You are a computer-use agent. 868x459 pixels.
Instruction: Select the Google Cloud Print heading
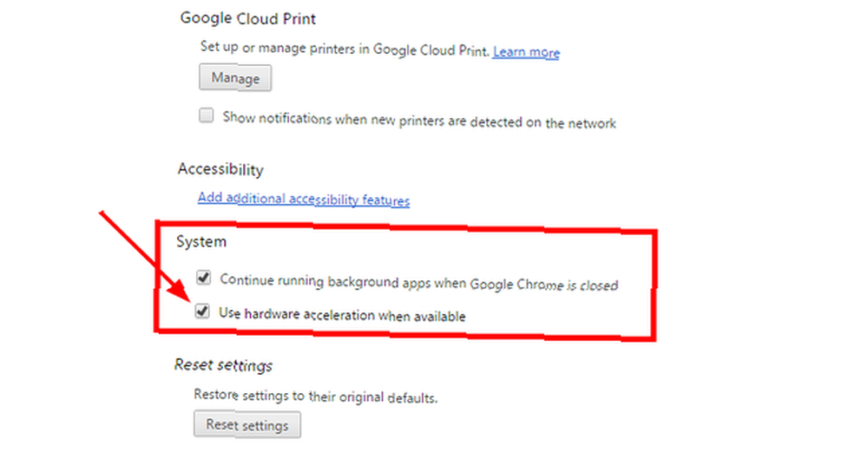[248, 18]
